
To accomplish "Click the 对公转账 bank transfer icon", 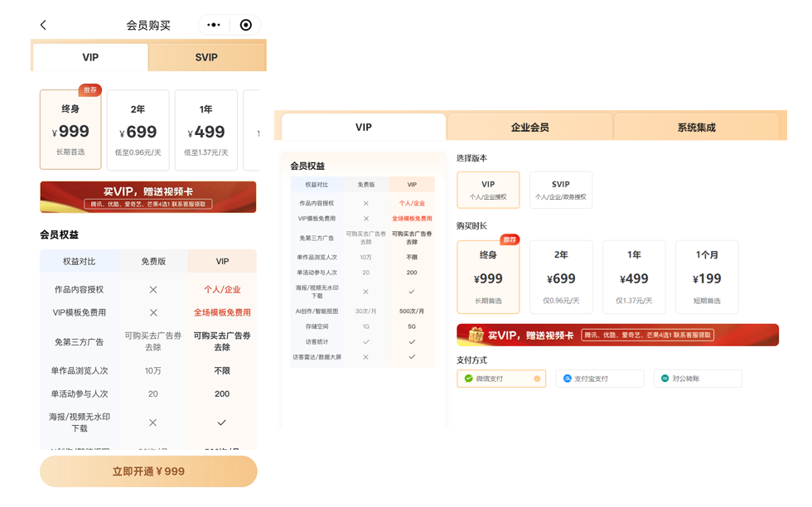I will (665, 379).
